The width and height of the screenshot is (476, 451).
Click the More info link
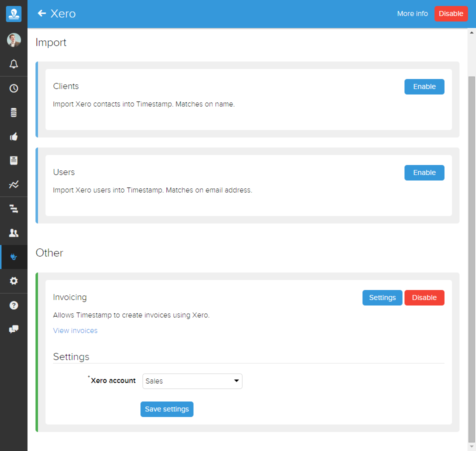412,13
